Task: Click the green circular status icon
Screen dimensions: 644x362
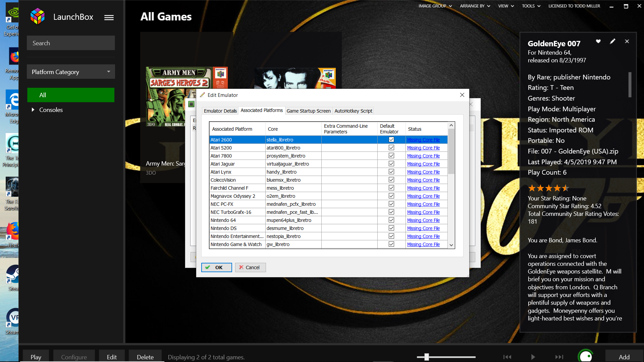Action: pyautogui.click(x=586, y=356)
